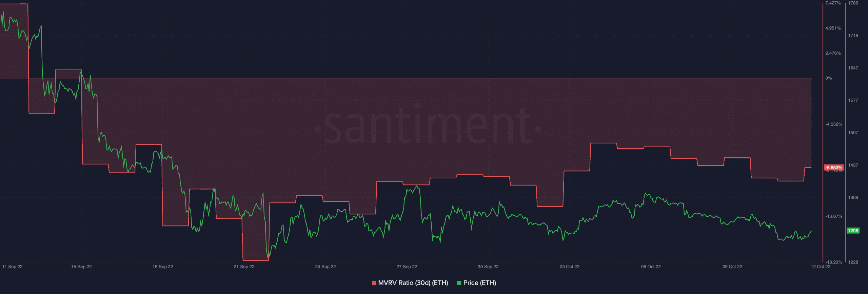Screen dimensions: 868x294
Task: Click the 1507 price axis label
Action: coord(853,133)
